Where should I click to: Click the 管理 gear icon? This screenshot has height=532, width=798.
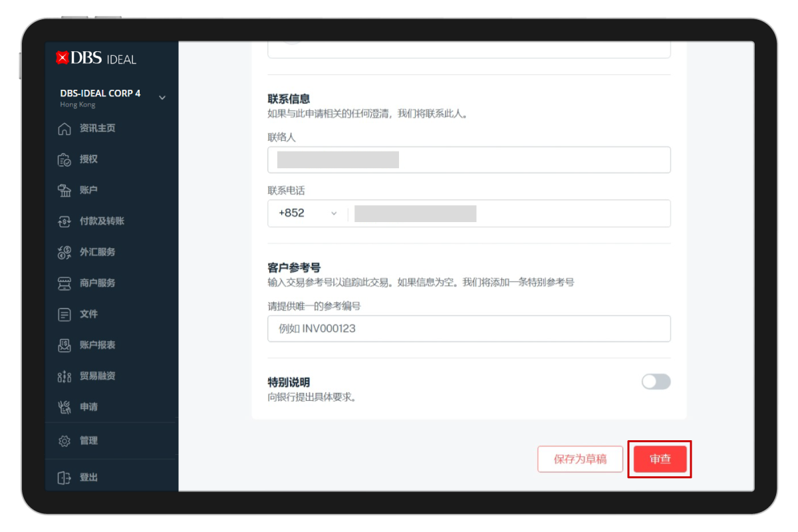click(x=65, y=441)
